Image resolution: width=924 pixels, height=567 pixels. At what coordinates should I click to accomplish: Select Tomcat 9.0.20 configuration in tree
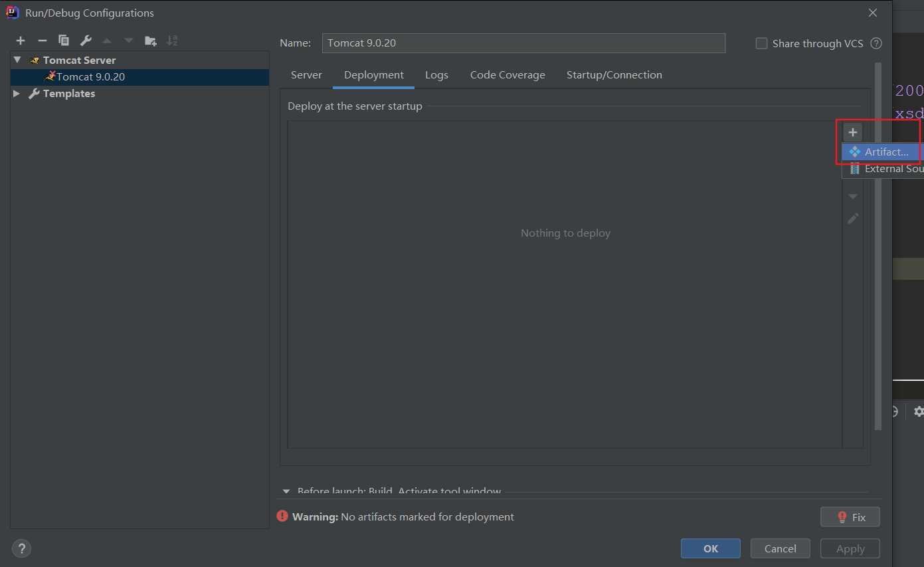139,77
